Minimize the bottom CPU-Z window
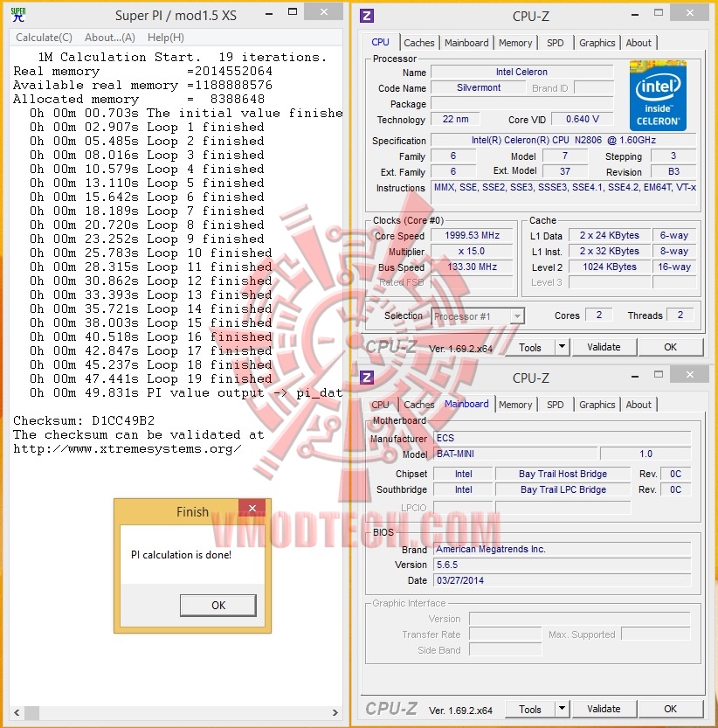 coord(635,376)
